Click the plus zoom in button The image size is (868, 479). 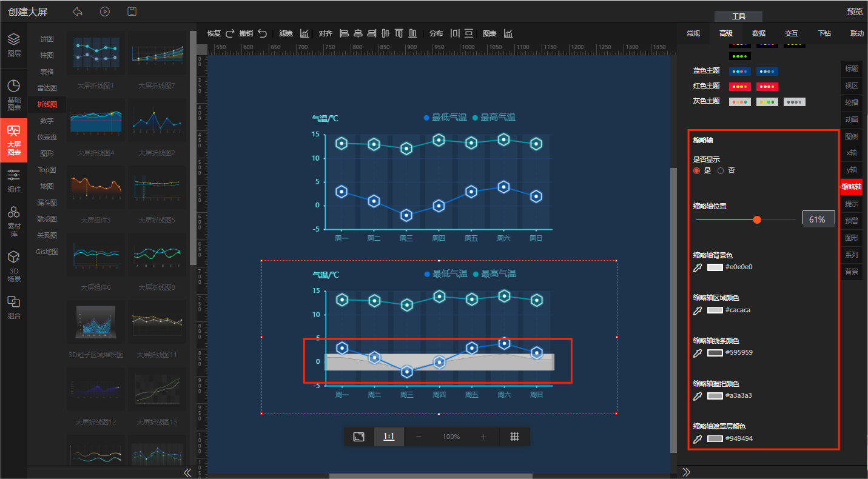click(483, 437)
